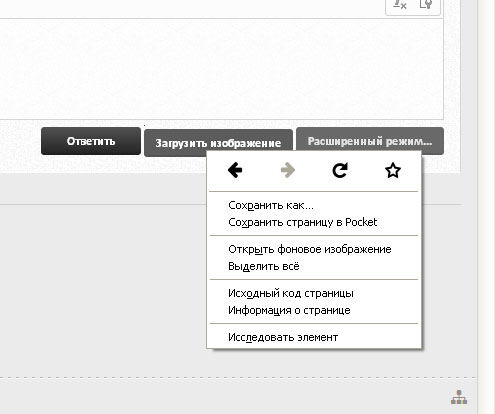495x414 pixels.
Task: Open Расширенный режим... button
Action: (x=370, y=141)
